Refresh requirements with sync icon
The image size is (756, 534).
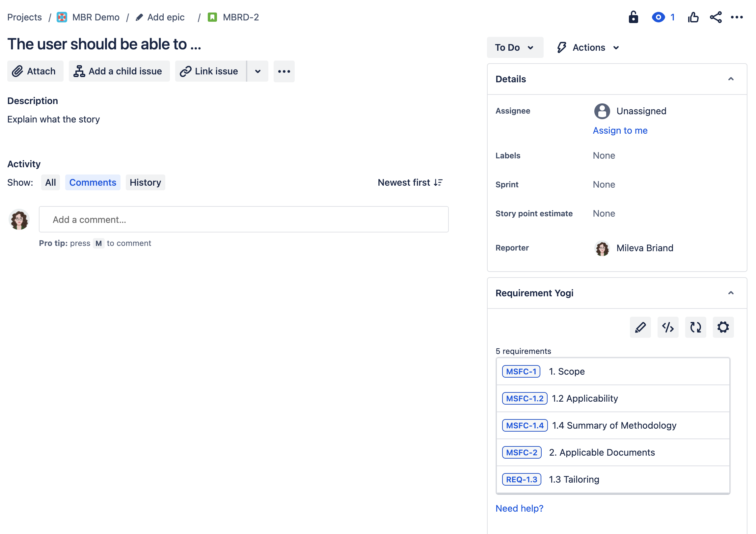coord(695,327)
